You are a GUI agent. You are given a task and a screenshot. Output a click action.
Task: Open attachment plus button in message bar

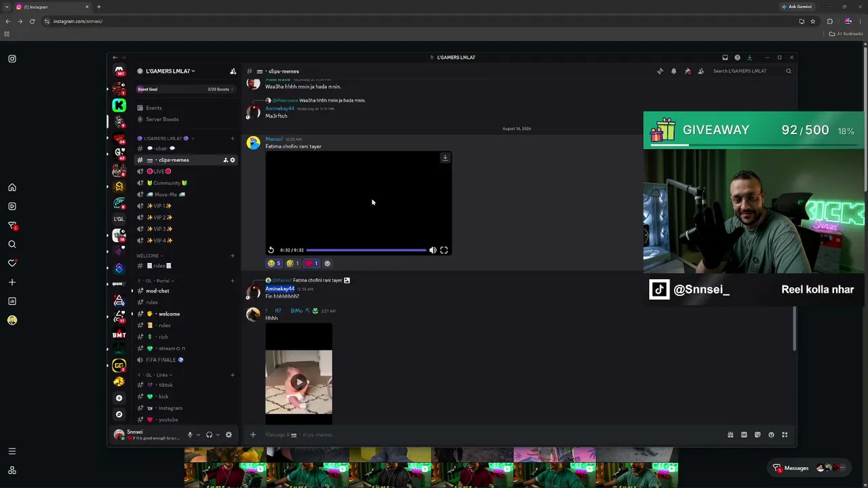[253, 435]
